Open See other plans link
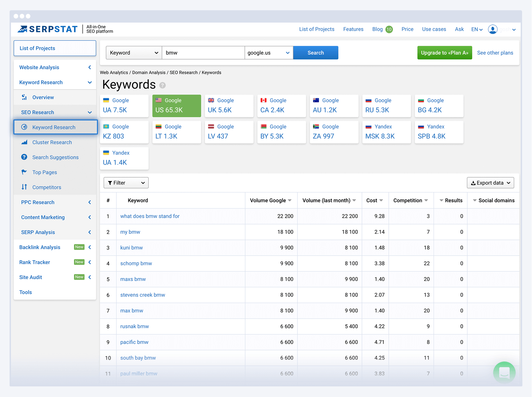532x397 pixels. coord(495,53)
